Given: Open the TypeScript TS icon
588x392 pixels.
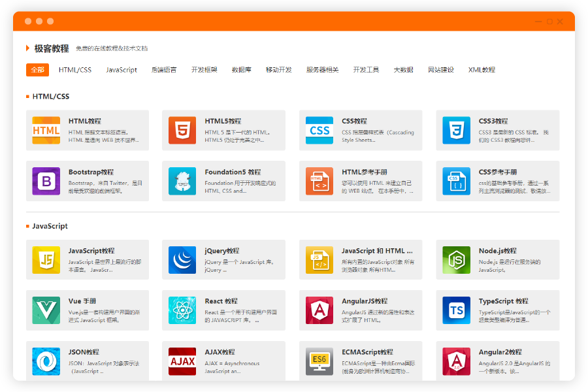Looking at the screenshot, I should click(x=456, y=310).
